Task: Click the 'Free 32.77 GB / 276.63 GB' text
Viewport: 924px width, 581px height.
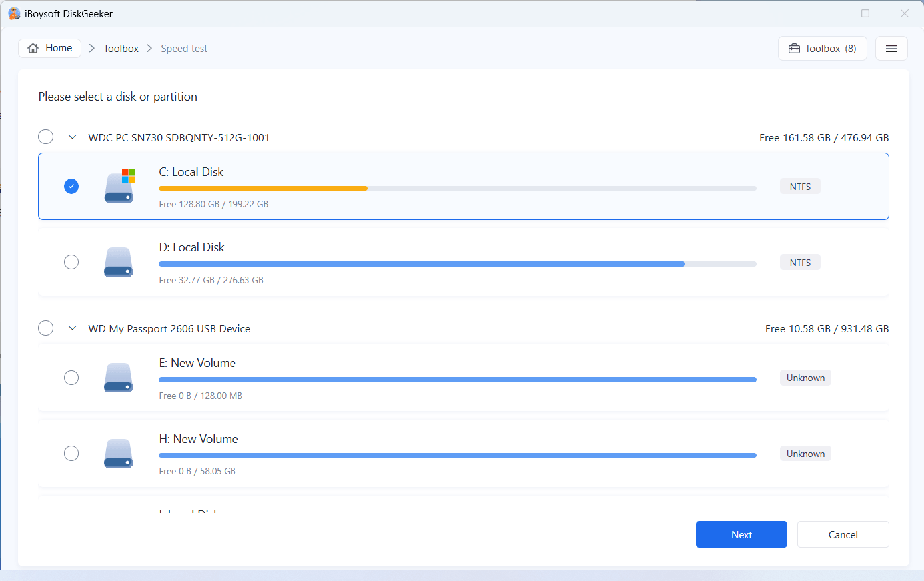Action: [211, 280]
